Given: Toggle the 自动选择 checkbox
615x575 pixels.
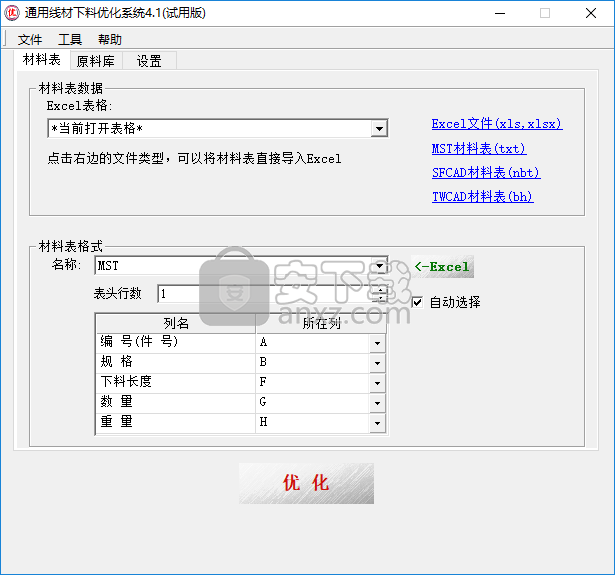Looking at the screenshot, I should coord(417,302).
